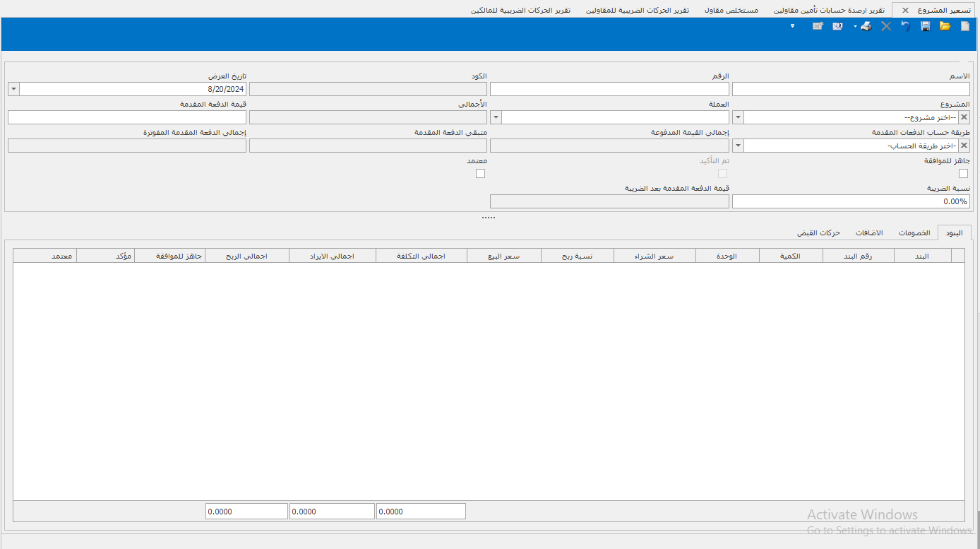Click the blue Undo arrow icon

[x=906, y=26]
